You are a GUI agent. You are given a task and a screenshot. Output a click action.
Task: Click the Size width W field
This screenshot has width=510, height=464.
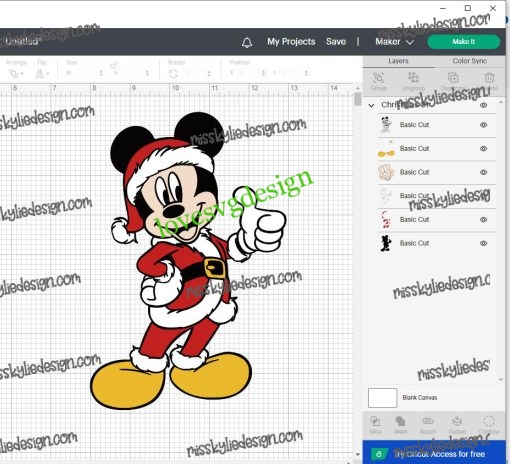click(x=84, y=73)
